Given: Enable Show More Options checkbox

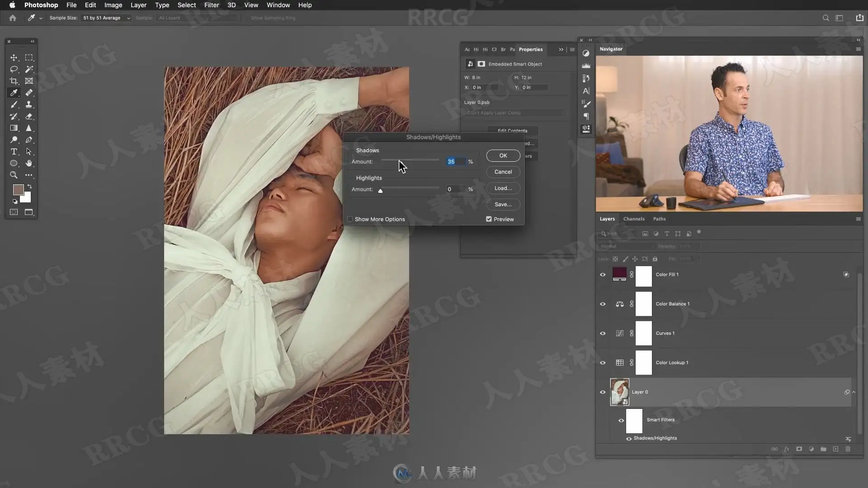Looking at the screenshot, I should 350,219.
